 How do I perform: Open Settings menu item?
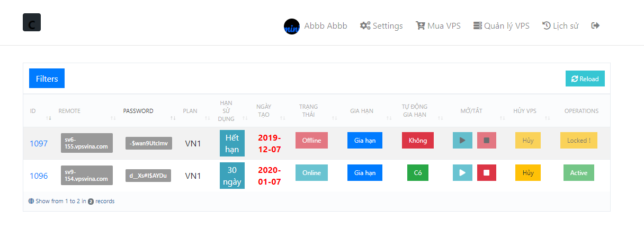click(381, 25)
